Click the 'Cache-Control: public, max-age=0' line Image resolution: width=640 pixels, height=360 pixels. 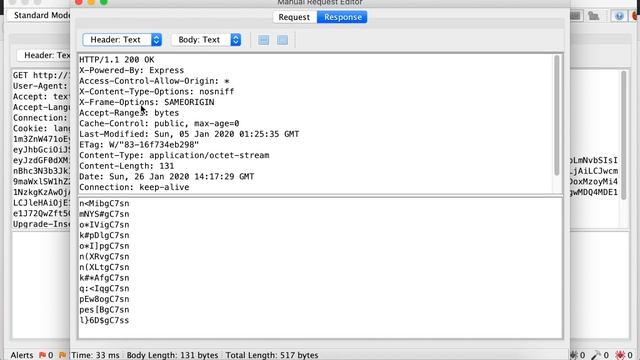[159, 123]
